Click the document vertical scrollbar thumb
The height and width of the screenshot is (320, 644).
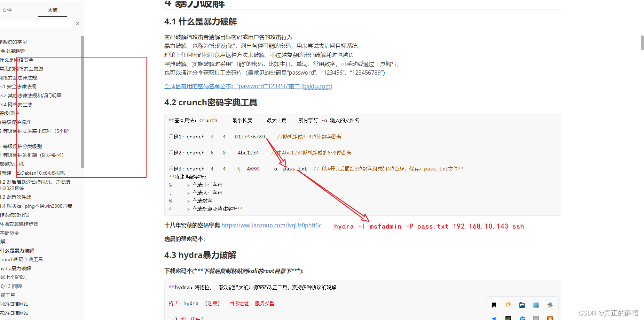tap(642, 43)
